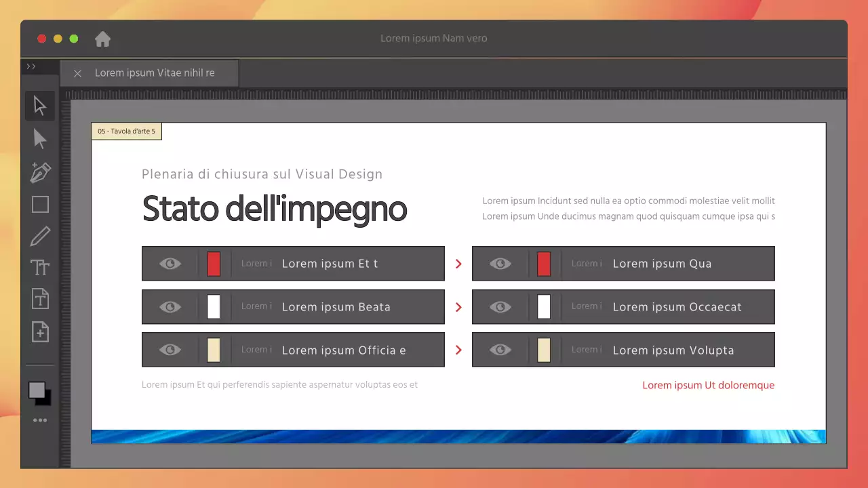Click the red chevron next to 'Lorem ipsum Beata'
This screenshot has width=868, height=488.
(x=458, y=306)
